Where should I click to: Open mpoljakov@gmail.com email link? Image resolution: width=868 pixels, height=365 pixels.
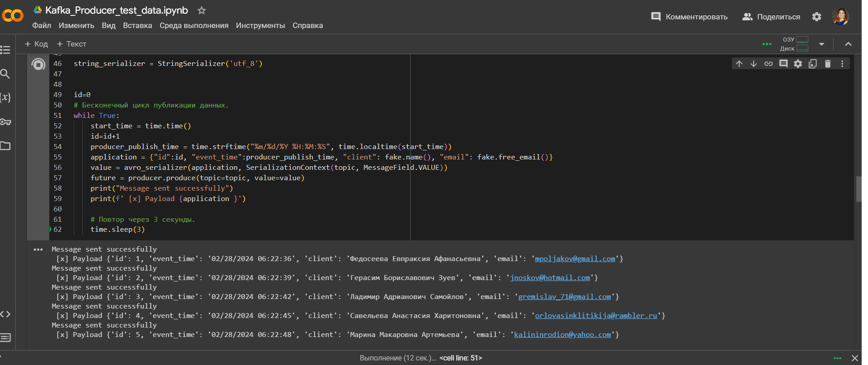click(x=575, y=259)
